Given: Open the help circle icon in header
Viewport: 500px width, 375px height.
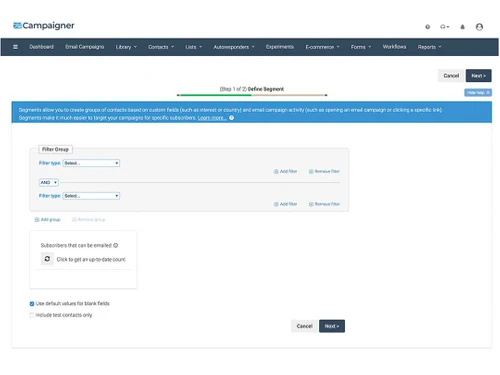Looking at the screenshot, I should (427, 27).
